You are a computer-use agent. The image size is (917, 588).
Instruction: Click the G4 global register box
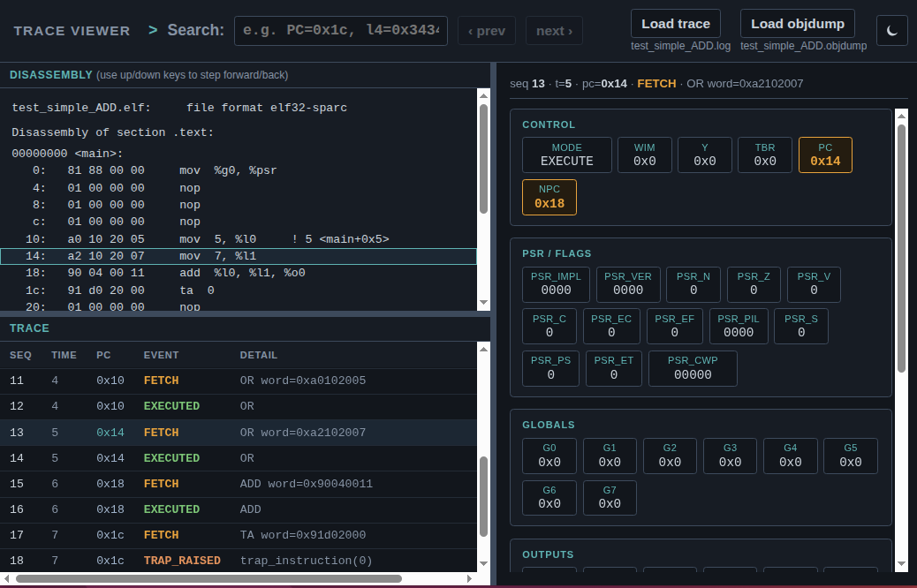point(790,456)
